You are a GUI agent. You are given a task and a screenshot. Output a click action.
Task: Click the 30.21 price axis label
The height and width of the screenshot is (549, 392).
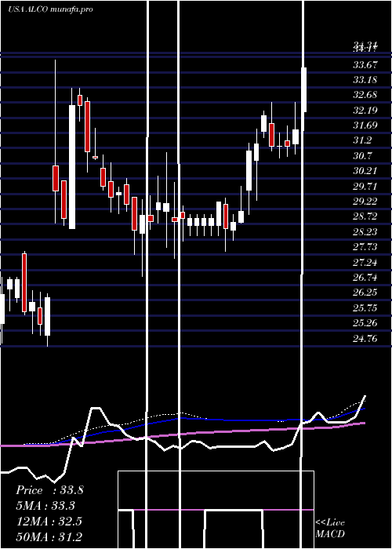[x=365, y=171]
